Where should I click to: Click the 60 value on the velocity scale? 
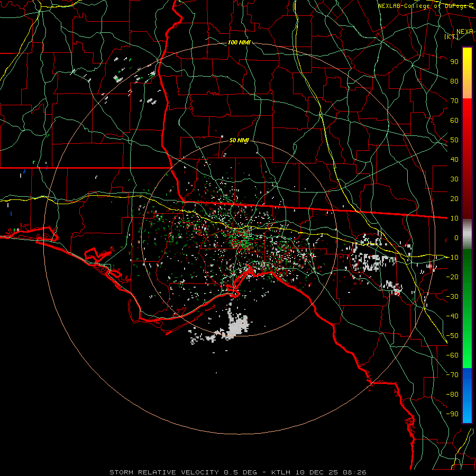(454, 120)
